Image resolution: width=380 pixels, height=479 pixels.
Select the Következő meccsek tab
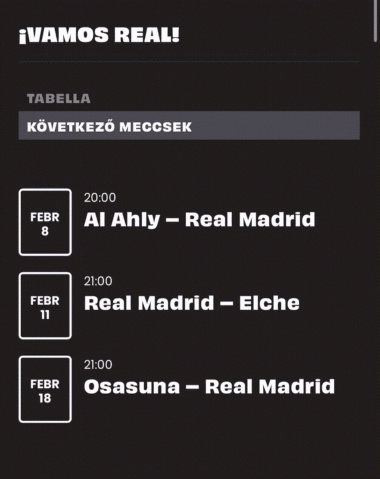(x=189, y=125)
